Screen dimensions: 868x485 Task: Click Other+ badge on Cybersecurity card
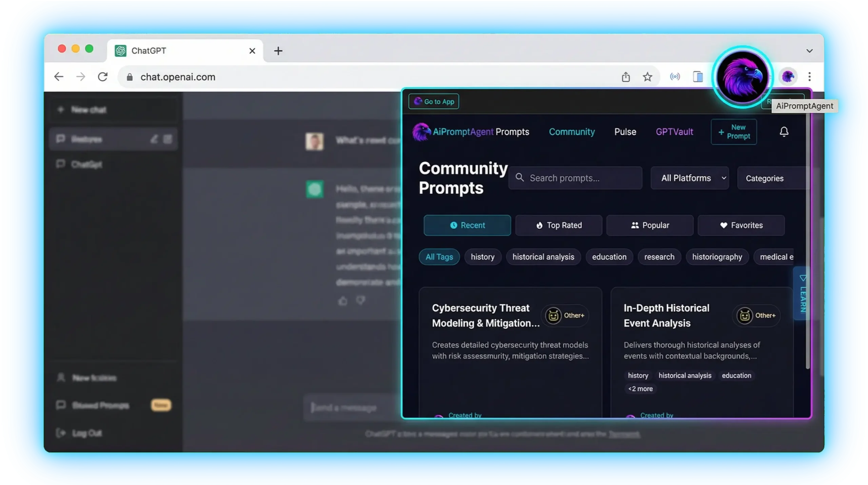(565, 315)
